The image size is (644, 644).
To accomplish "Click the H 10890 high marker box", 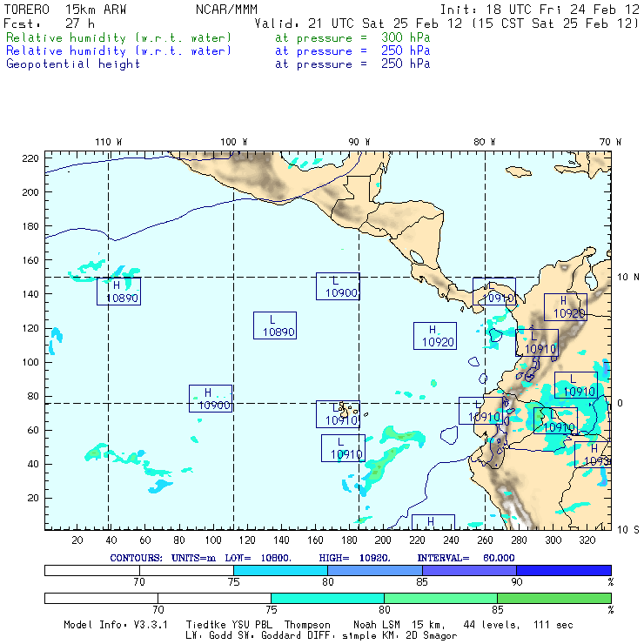I will click(x=118, y=292).
